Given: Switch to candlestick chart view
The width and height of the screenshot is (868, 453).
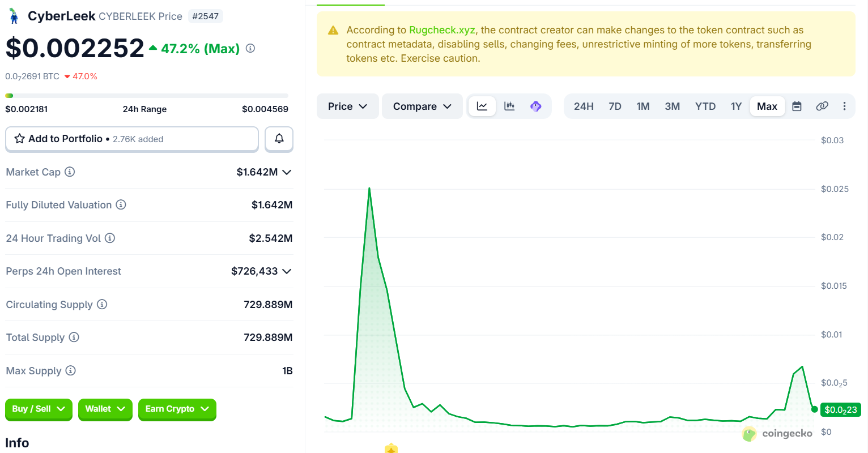Looking at the screenshot, I should coord(509,106).
